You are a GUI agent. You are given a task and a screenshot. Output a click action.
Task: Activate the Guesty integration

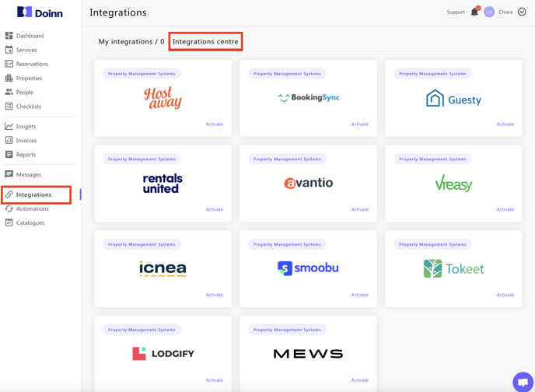(505, 124)
